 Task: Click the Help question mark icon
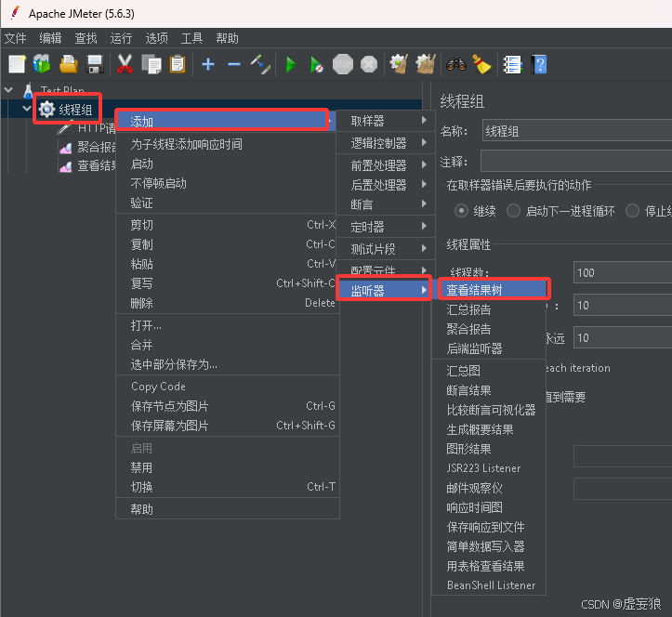(539, 65)
